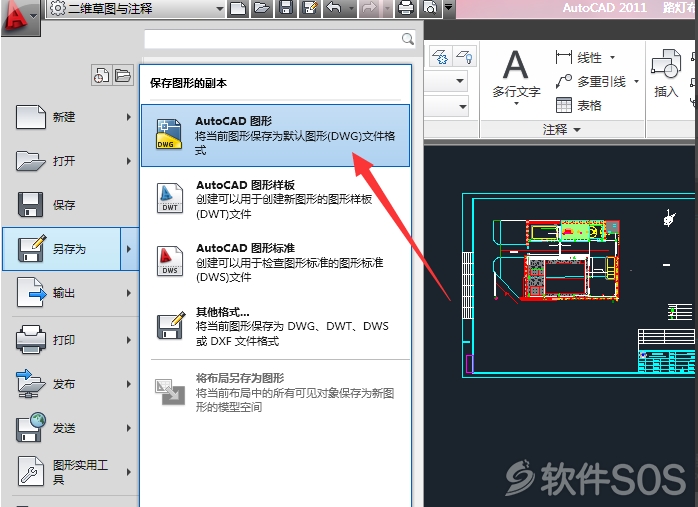
Task: Open the Undo history dropdown arrow
Action: tap(351, 8)
